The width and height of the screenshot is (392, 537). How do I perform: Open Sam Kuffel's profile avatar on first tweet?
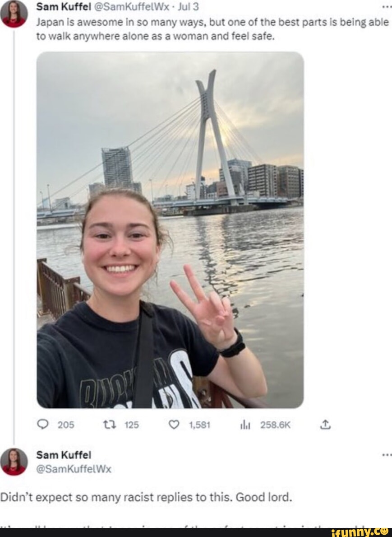pos(15,11)
